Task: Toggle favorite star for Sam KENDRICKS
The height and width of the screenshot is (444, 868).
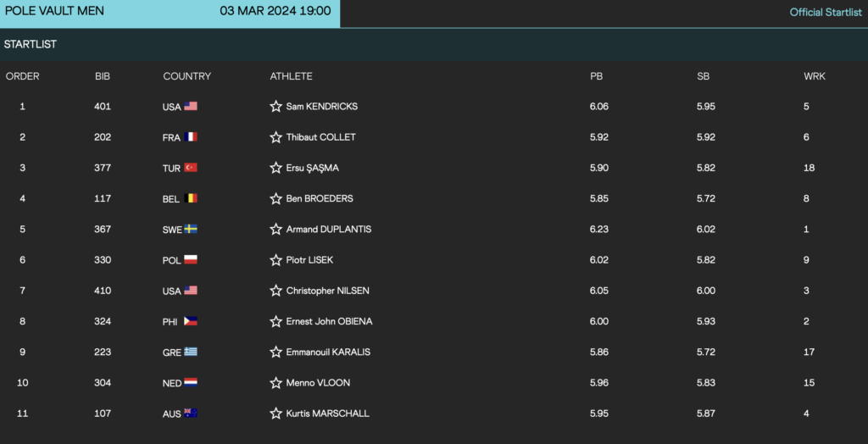Action: pos(275,106)
